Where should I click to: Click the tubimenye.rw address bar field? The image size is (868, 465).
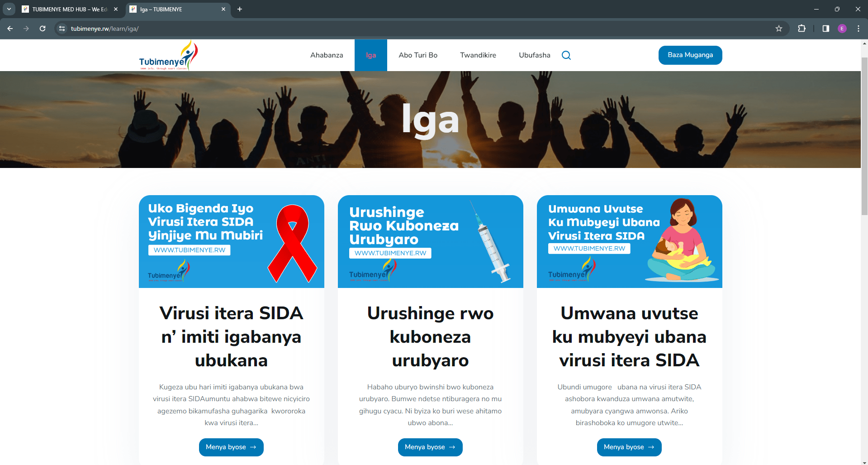coord(416,29)
